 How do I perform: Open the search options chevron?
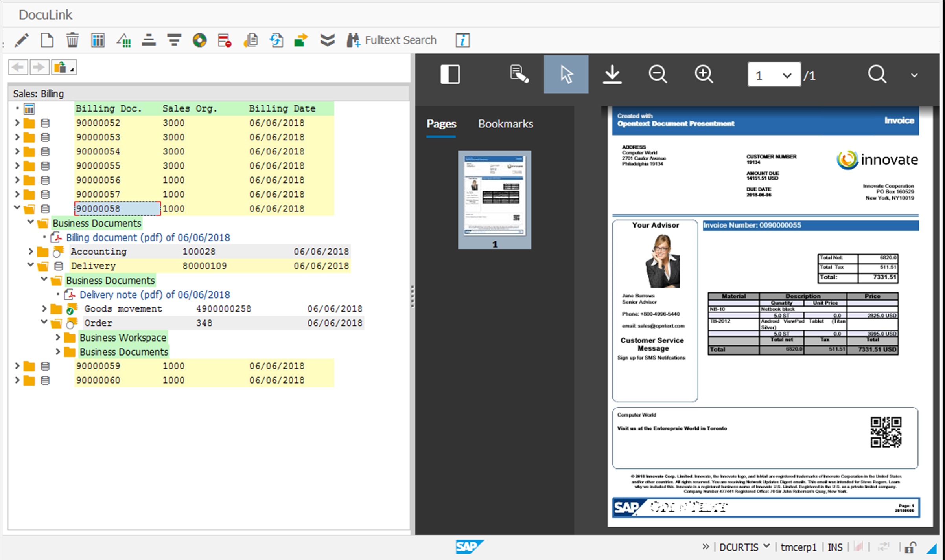tap(914, 75)
